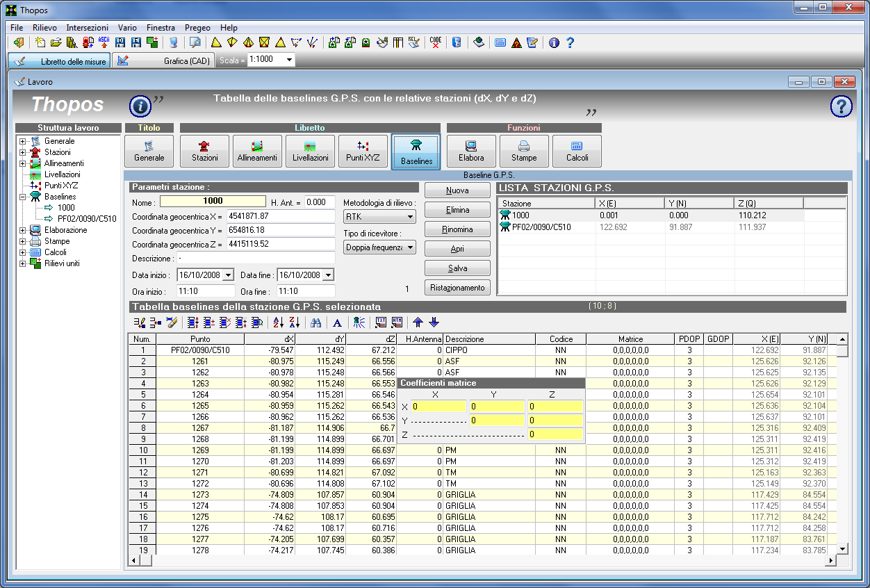Click the Rinomina button
The height and width of the screenshot is (588, 870).
[457, 229]
